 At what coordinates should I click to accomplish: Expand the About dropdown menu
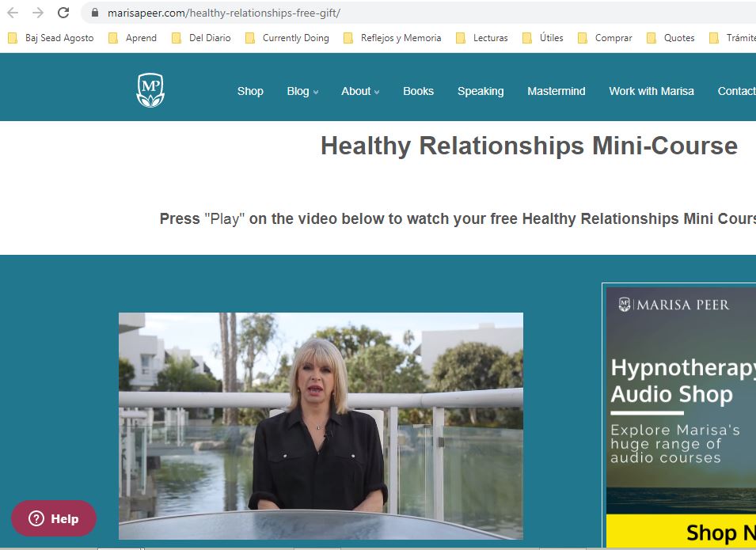coord(360,91)
